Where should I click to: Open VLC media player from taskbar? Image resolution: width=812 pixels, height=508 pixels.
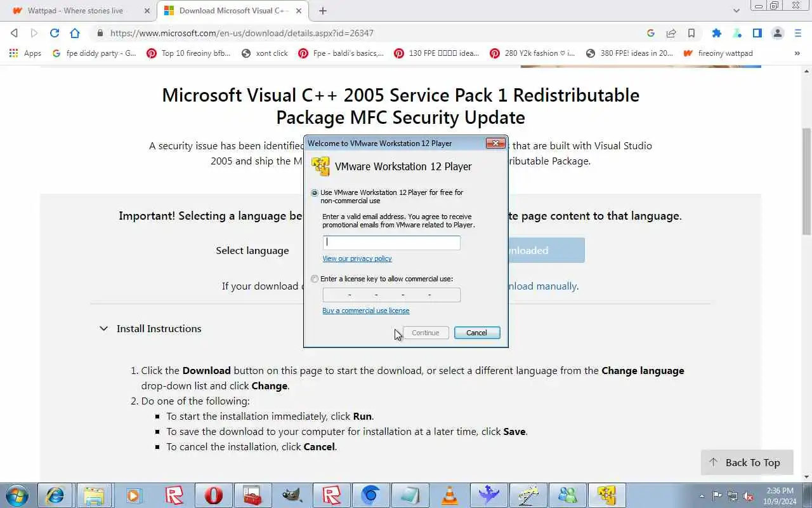click(449, 495)
